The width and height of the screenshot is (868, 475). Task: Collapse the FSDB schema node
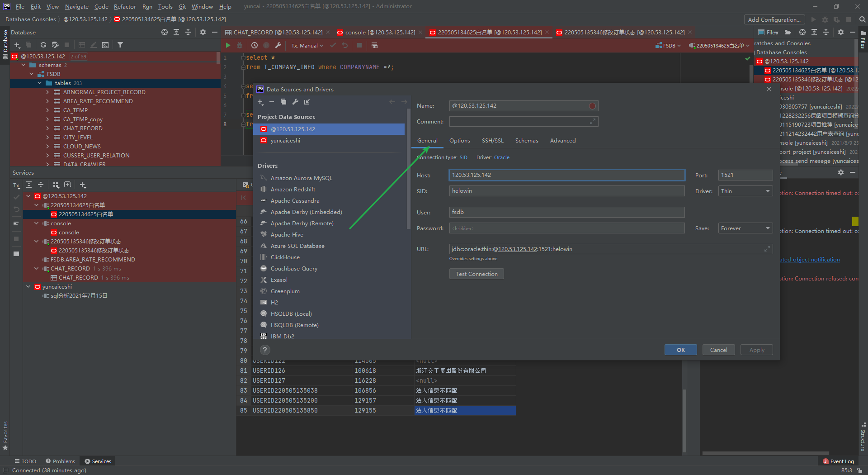tap(32, 74)
